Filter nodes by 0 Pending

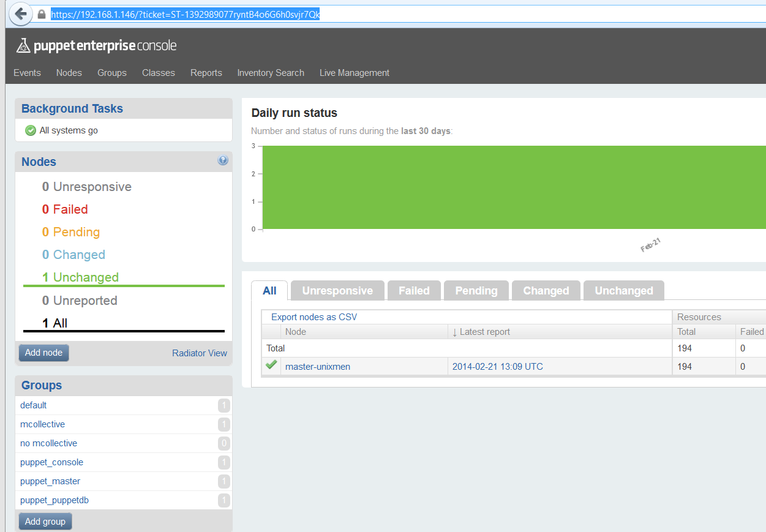(71, 232)
